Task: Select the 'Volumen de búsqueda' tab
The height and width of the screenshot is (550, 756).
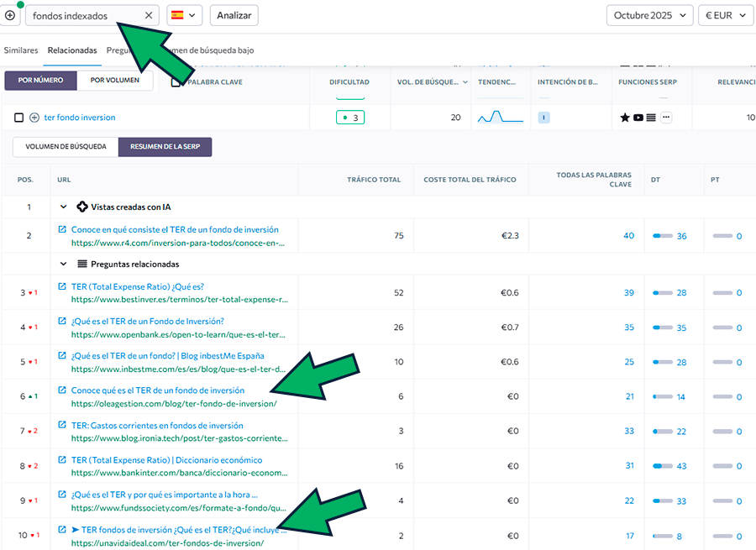Action: coord(66,147)
